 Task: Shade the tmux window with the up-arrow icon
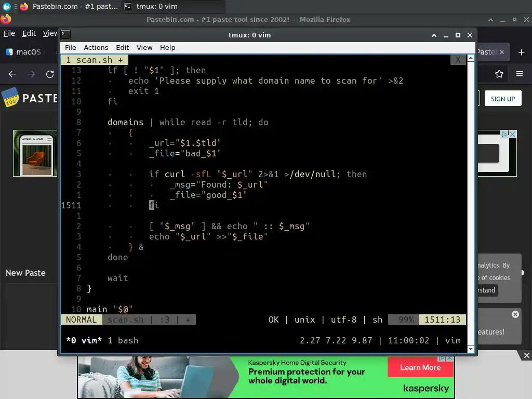(x=434, y=35)
